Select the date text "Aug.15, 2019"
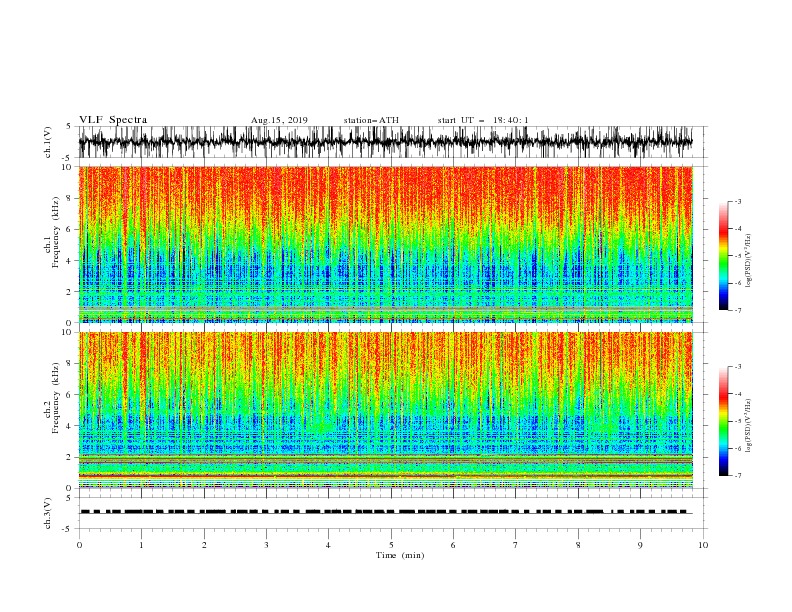The image size is (792, 612). [x=279, y=120]
